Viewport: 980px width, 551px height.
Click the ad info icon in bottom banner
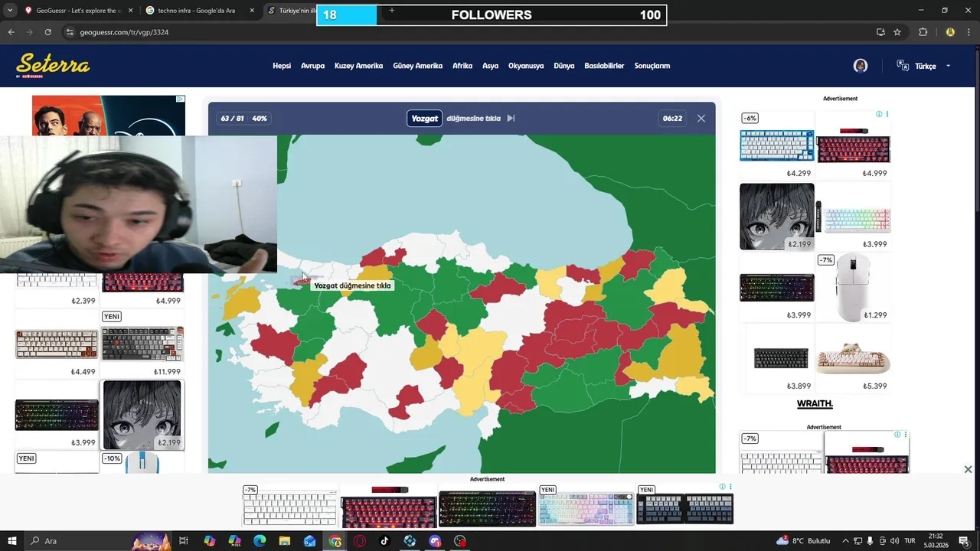point(722,487)
